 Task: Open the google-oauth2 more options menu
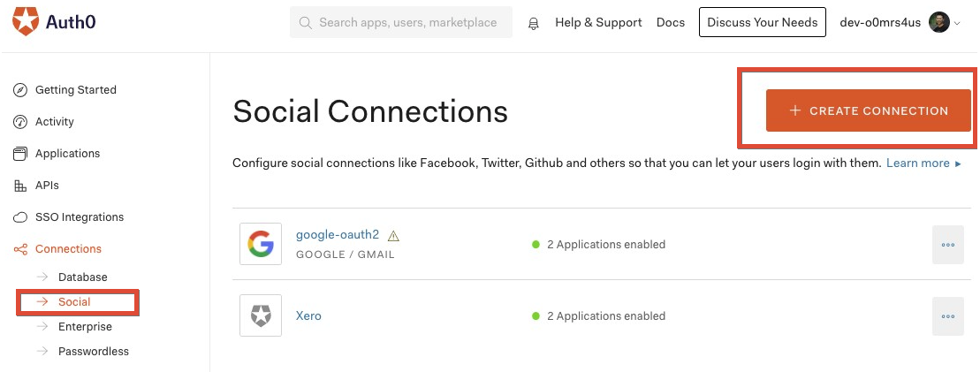[x=947, y=245]
